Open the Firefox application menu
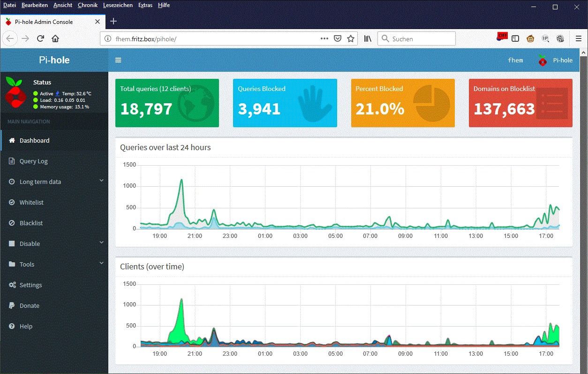This screenshot has height=374, width=588. coord(579,38)
